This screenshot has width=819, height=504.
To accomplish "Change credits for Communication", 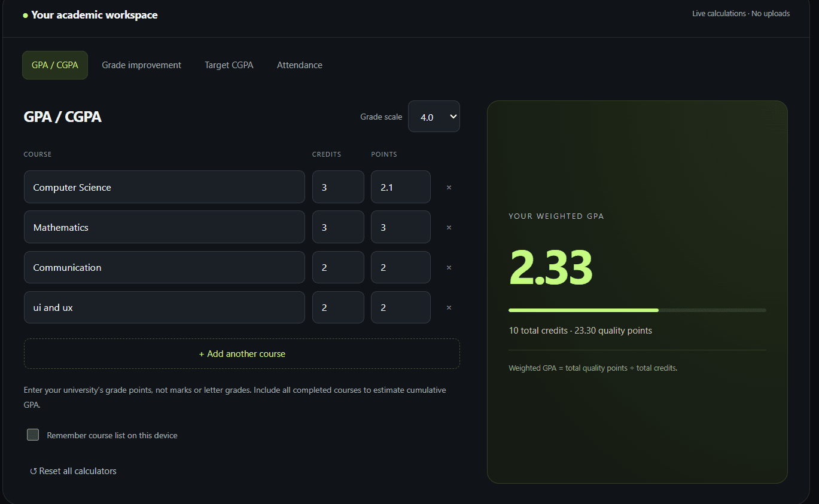I will point(338,267).
